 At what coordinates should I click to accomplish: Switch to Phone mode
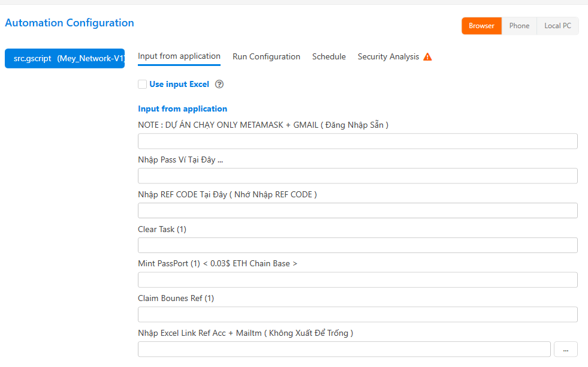(x=519, y=26)
